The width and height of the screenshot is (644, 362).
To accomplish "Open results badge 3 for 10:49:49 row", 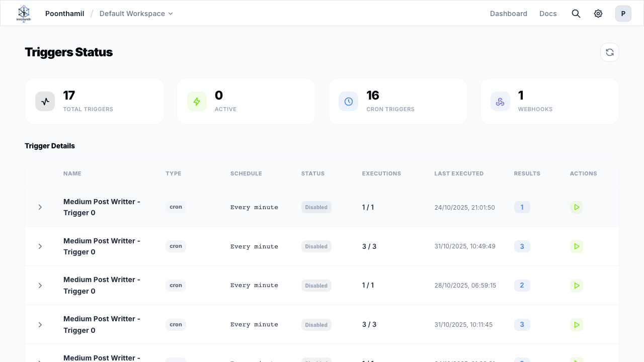I will coord(522,246).
